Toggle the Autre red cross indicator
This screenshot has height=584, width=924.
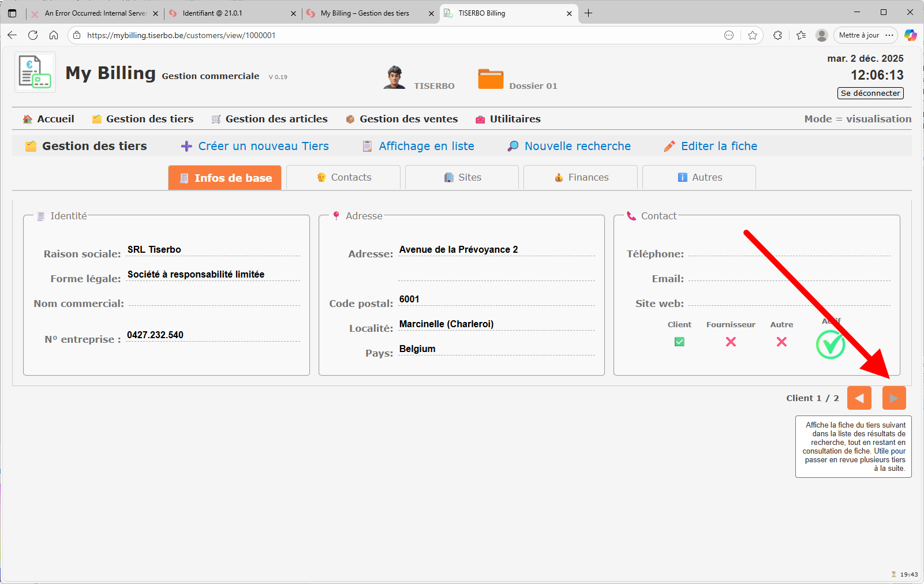pos(781,342)
